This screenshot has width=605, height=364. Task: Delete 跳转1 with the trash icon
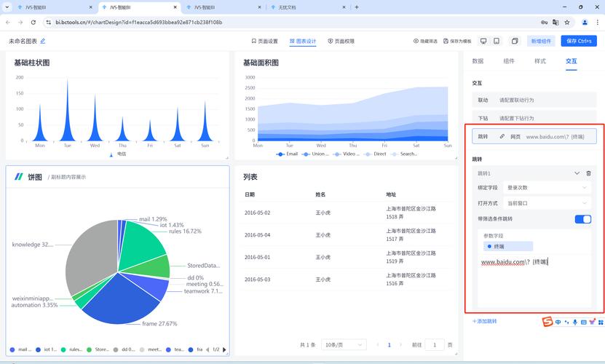[x=588, y=173]
